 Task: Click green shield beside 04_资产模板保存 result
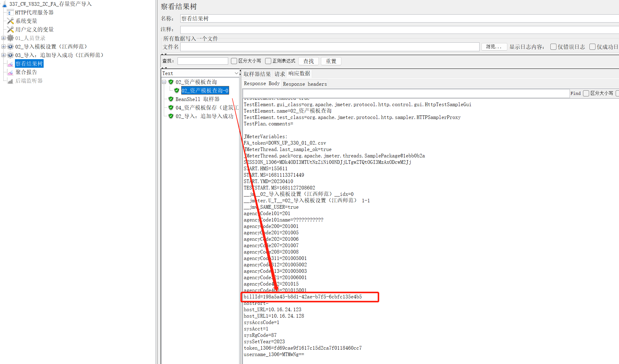(171, 108)
